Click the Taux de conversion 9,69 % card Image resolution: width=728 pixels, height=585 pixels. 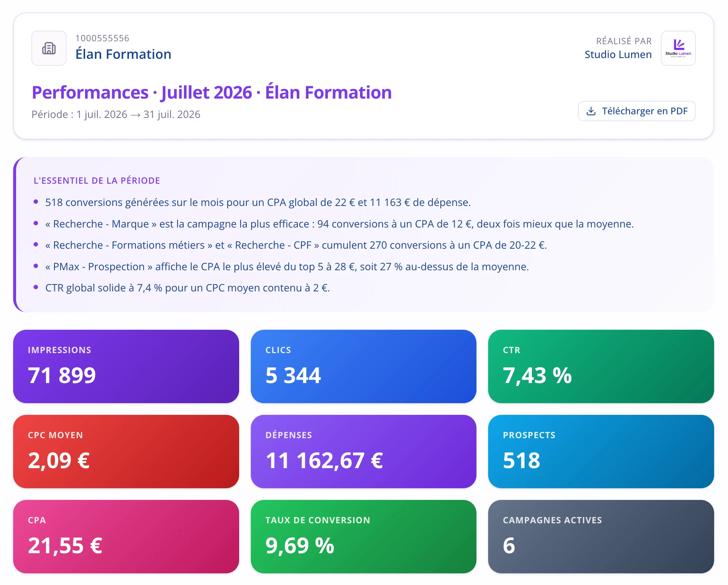363,536
